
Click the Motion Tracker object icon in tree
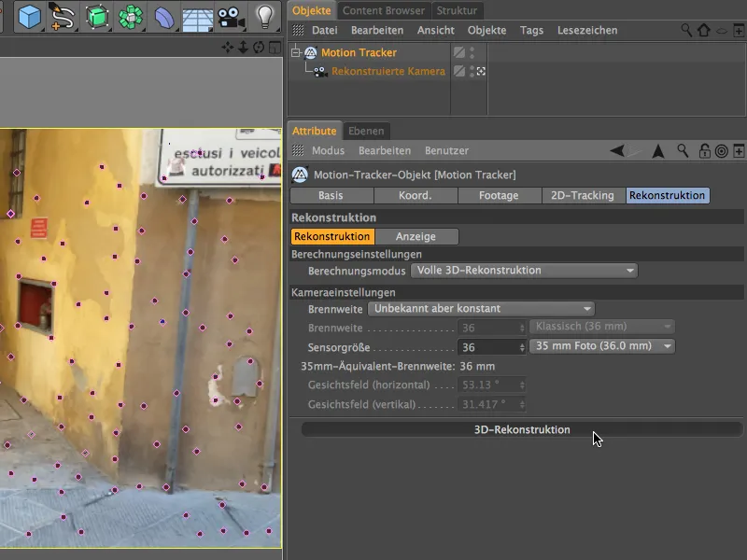tap(311, 52)
